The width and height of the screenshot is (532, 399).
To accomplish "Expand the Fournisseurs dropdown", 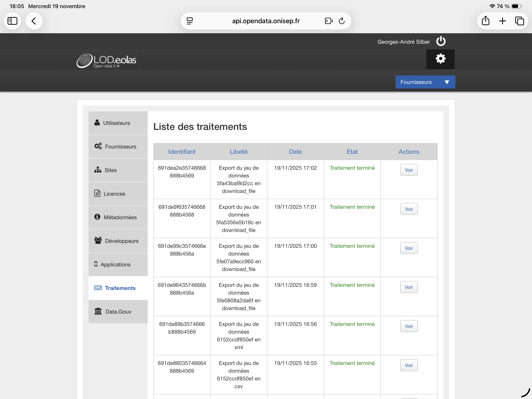I will coord(425,82).
